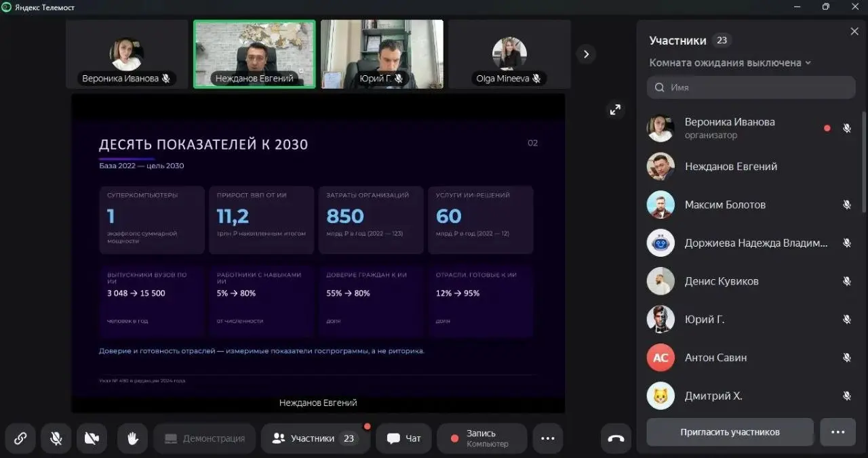Viewport: 868px width, 458px height.
Task: Click Доржиева Надежда's robot avatar
Action: click(660, 243)
